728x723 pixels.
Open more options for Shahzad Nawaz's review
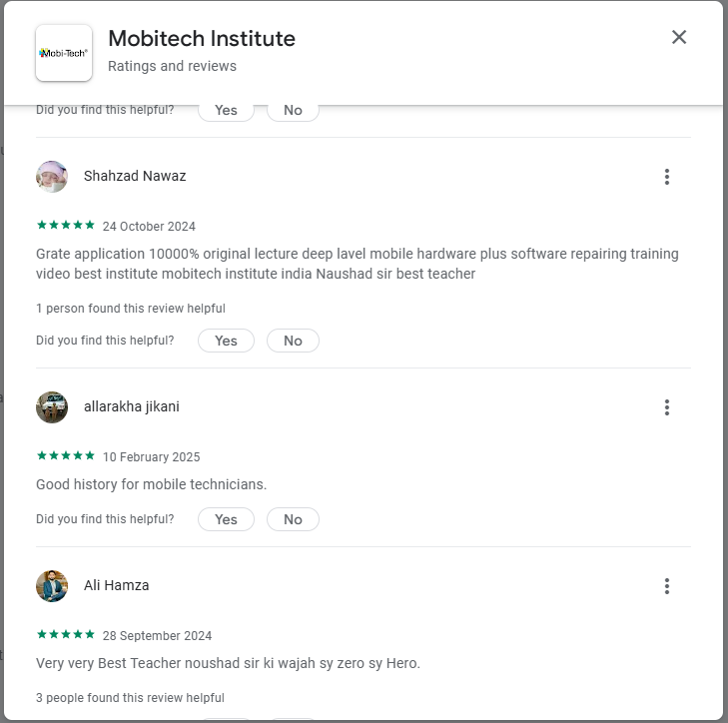coord(667,177)
